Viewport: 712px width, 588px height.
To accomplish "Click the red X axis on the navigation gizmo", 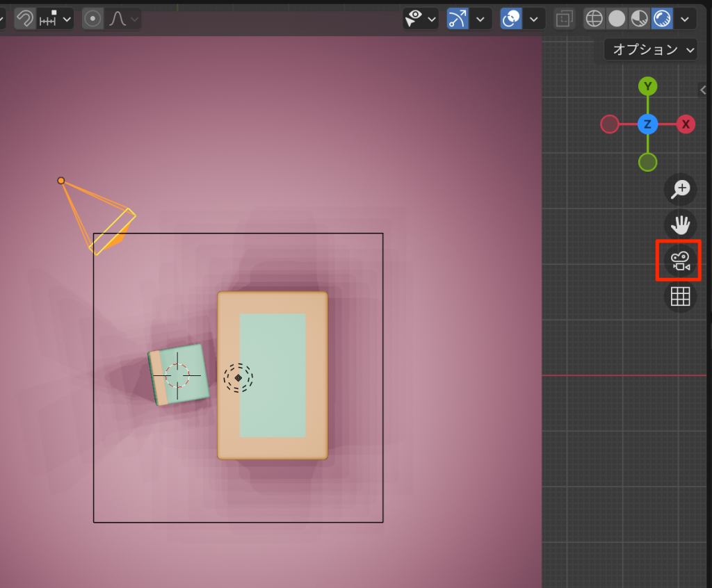I will [x=686, y=124].
